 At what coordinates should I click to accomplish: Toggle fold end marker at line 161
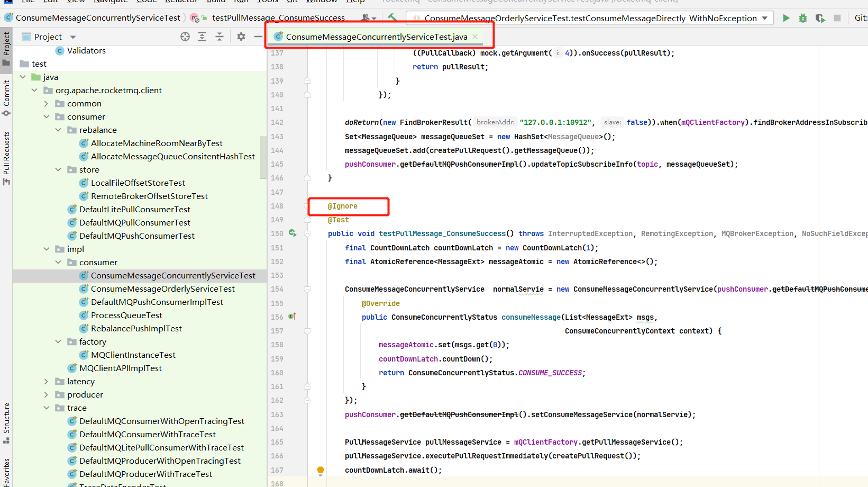coord(307,386)
